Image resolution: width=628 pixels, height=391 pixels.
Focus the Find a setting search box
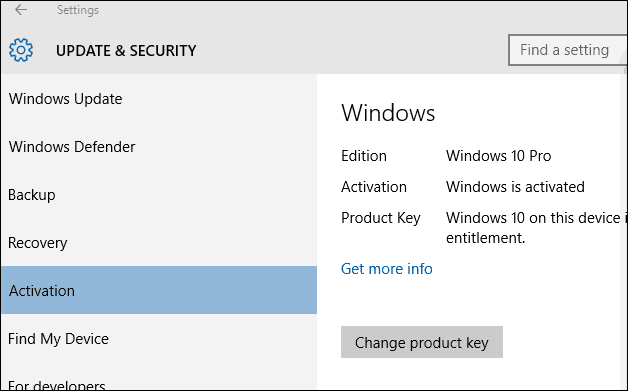coord(568,50)
